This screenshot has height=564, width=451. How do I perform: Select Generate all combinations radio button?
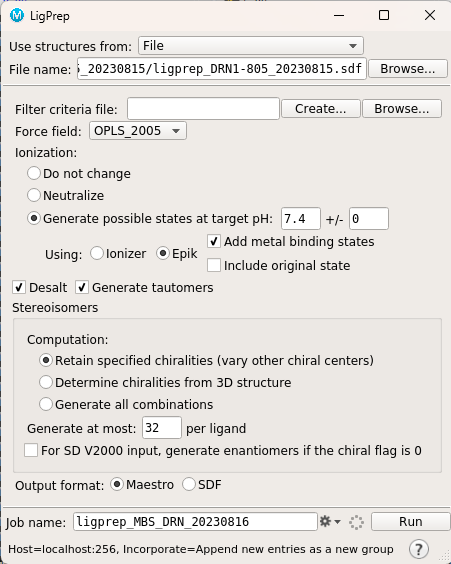(46, 404)
